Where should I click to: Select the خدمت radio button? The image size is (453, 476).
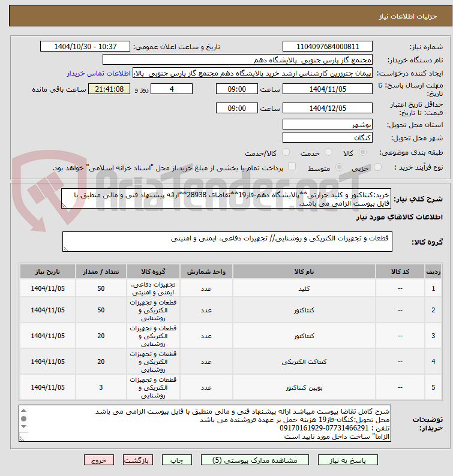click(328, 152)
